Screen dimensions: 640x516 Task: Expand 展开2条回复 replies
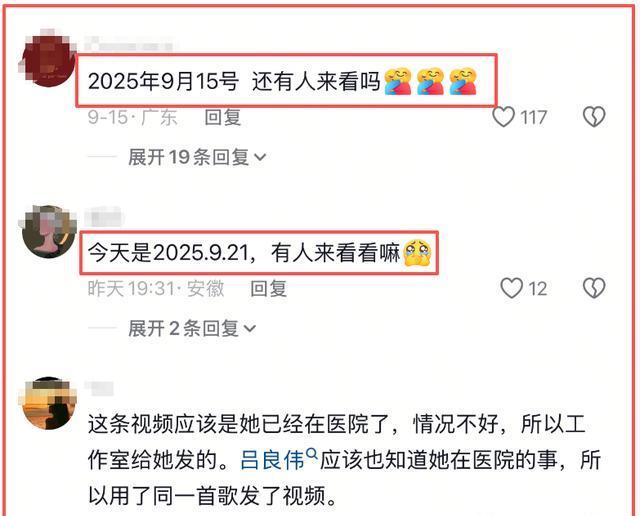(x=192, y=328)
